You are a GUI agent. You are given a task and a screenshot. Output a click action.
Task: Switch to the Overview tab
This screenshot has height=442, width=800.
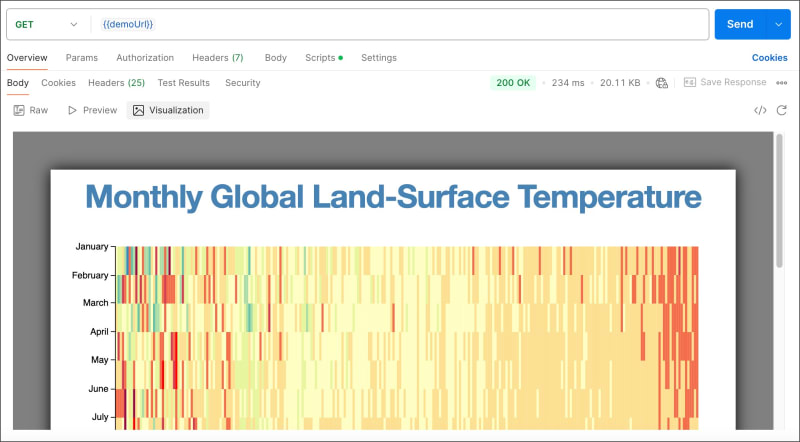(27, 58)
